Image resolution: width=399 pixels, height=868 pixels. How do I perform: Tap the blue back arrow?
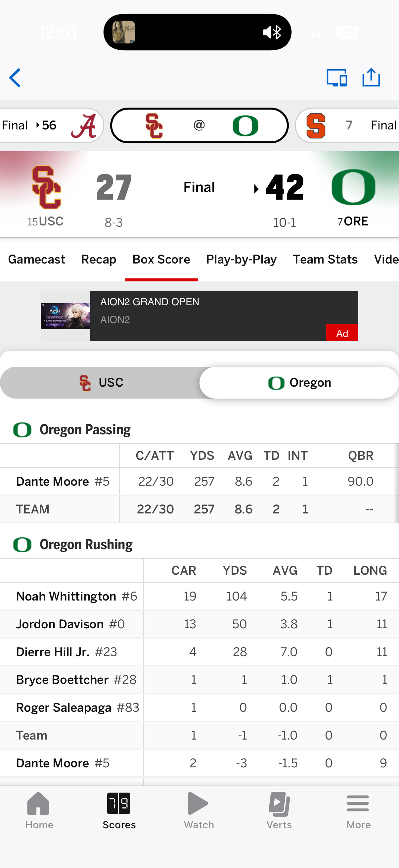tap(15, 78)
